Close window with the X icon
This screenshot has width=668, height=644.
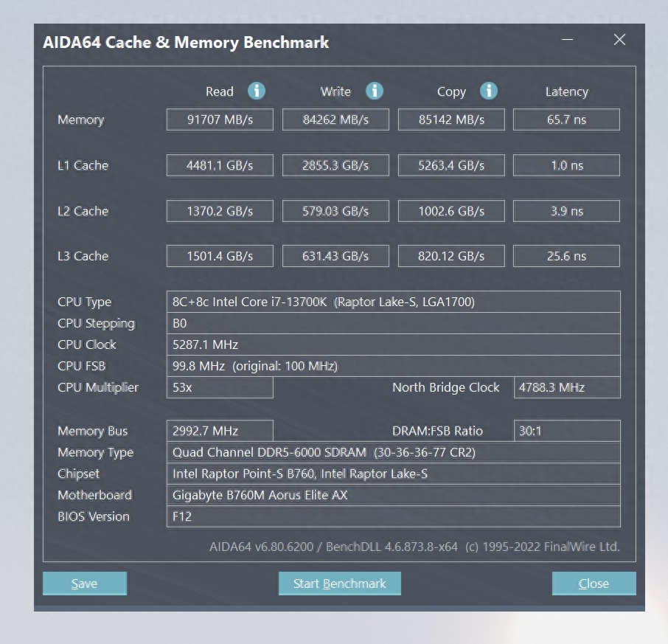[x=619, y=39]
